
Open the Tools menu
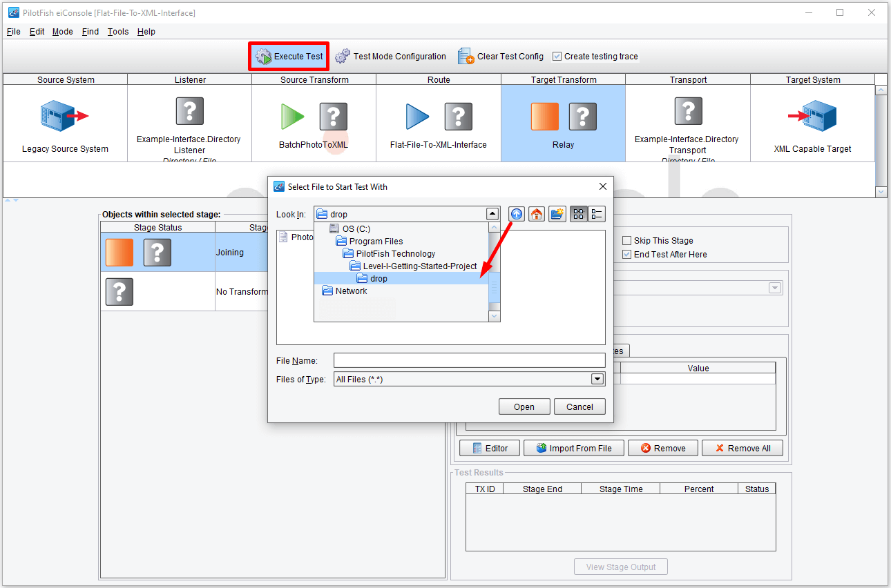(118, 32)
